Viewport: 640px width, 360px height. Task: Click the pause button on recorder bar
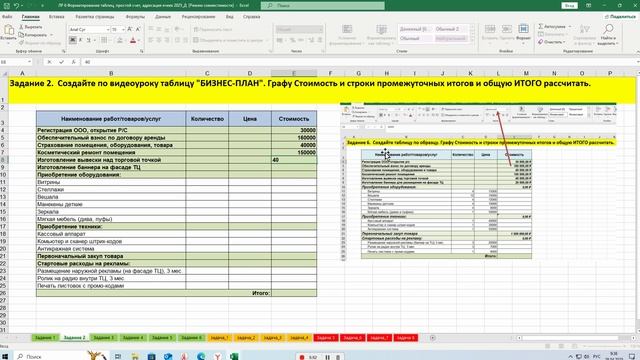[327, 357]
